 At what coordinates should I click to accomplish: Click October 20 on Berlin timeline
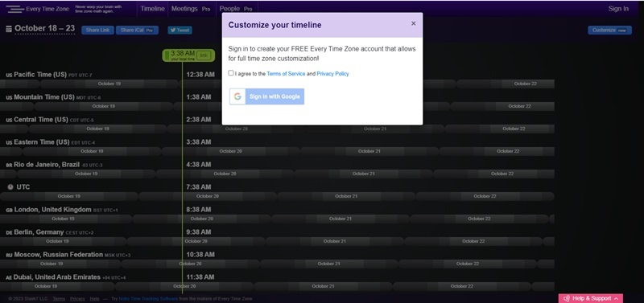[x=196, y=241]
